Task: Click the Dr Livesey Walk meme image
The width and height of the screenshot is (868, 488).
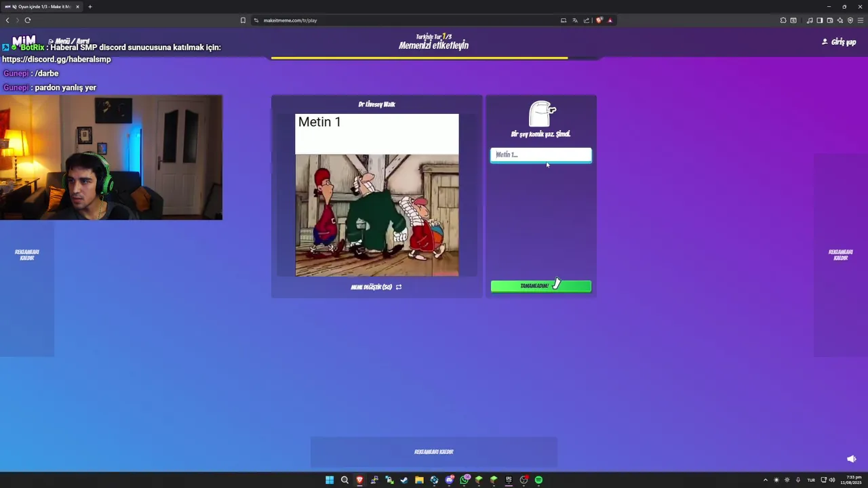Action: tap(377, 195)
